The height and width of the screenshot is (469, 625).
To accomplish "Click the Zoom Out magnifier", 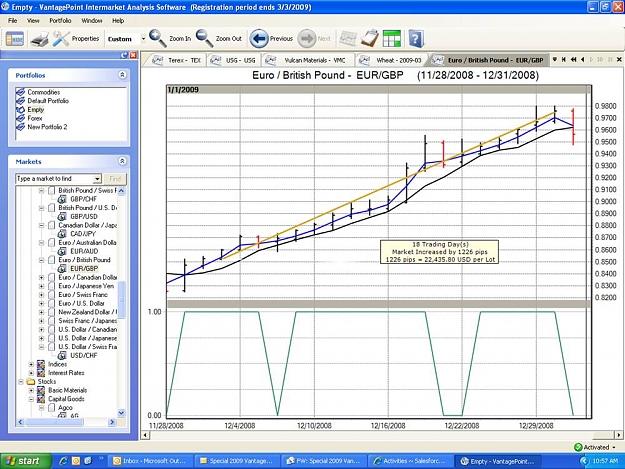I will [204, 38].
